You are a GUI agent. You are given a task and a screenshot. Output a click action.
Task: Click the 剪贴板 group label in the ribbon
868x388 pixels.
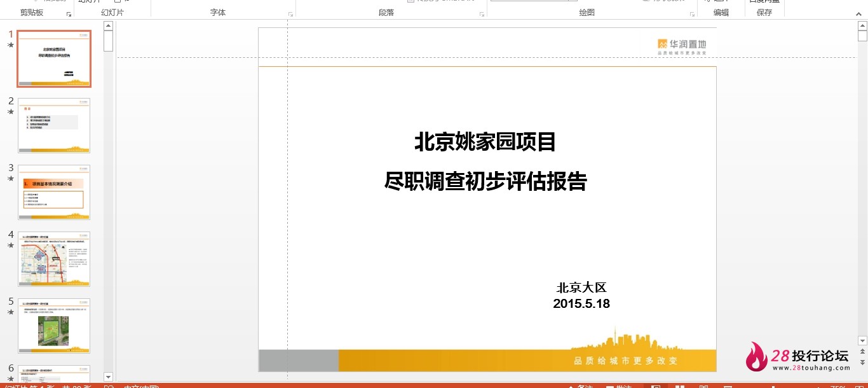point(32,13)
